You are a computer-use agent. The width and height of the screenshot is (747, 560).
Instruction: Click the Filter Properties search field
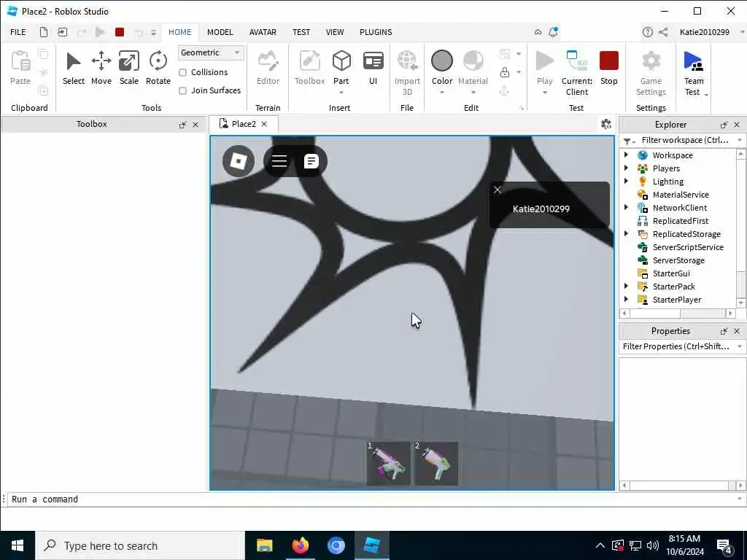[682, 346]
